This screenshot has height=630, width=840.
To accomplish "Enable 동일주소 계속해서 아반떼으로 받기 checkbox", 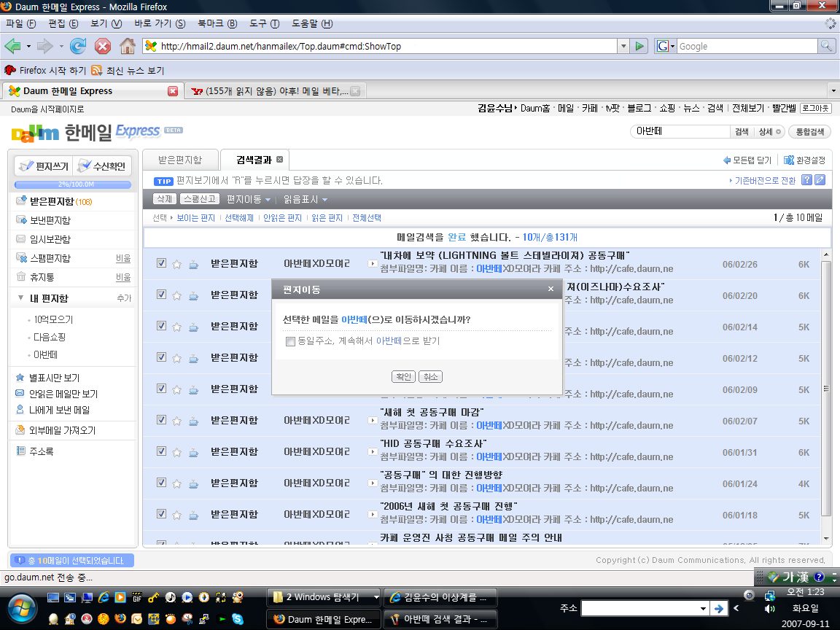I will pos(290,342).
